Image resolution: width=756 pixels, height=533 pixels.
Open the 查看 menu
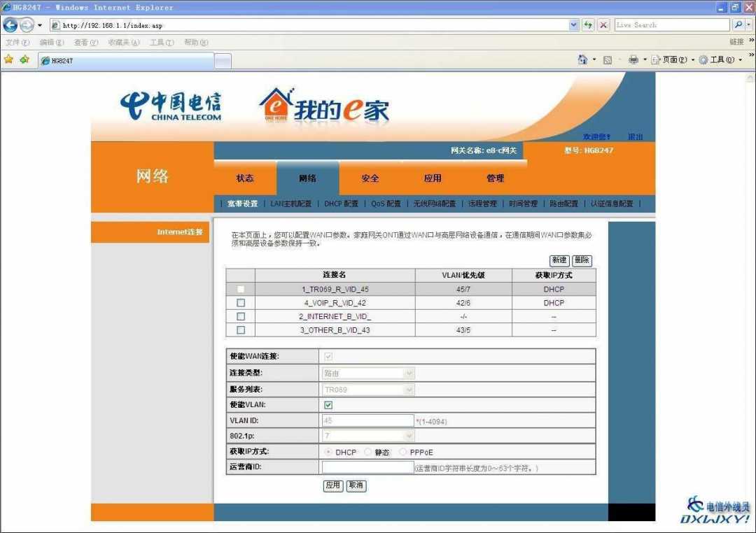pos(86,43)
